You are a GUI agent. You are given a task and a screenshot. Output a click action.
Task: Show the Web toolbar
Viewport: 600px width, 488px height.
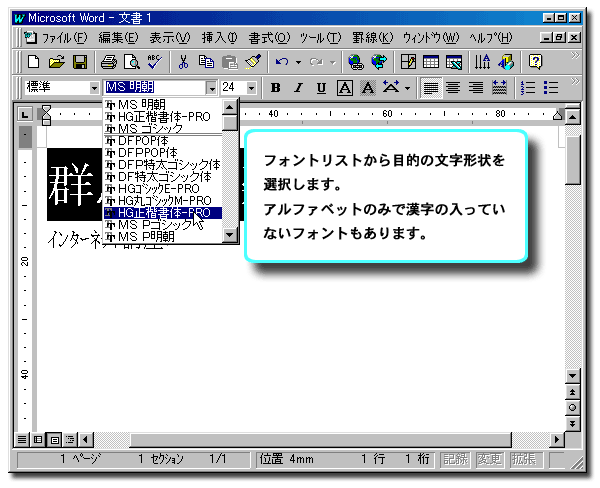tap(379, 62)
